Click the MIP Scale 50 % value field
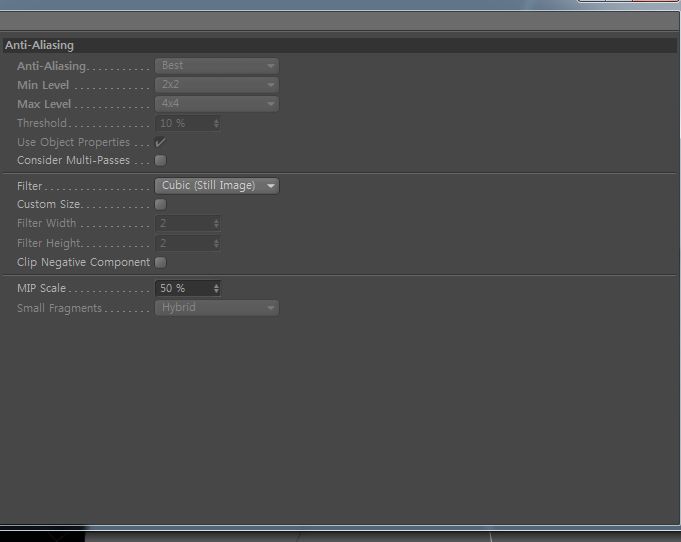Screen dimensions: 681x542 (x=184, y=288)
